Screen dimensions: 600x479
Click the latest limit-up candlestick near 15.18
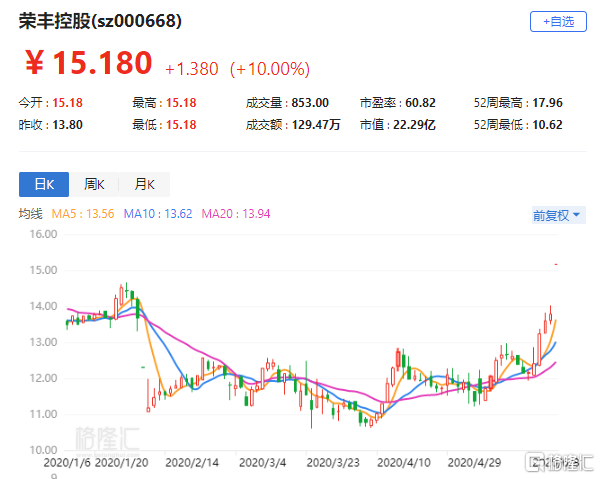[556, 264]
